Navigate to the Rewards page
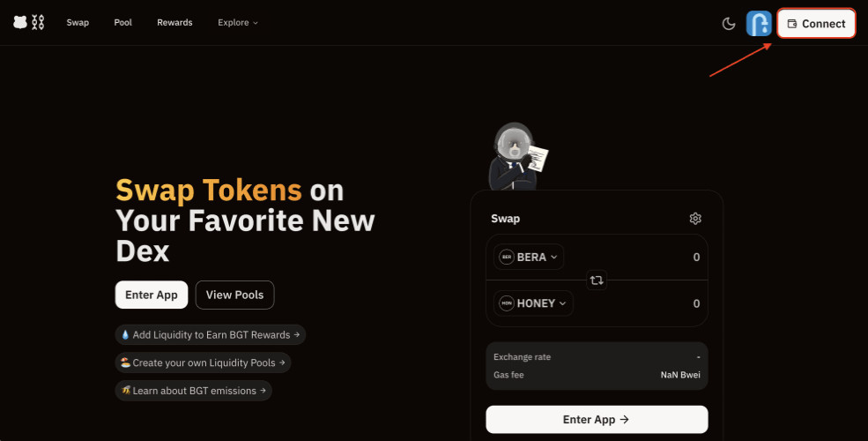 click(174, 23)
